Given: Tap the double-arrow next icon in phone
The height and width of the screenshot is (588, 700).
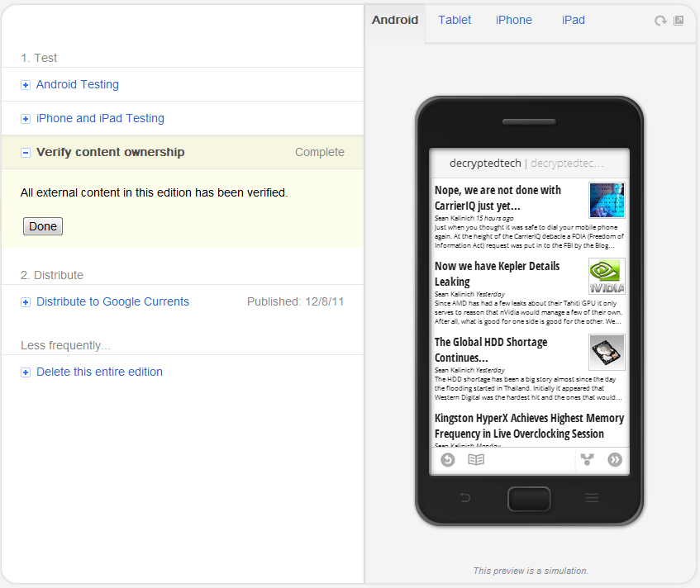Looking at the screenshot, I should pyautogui.click(x=615, y=459).
